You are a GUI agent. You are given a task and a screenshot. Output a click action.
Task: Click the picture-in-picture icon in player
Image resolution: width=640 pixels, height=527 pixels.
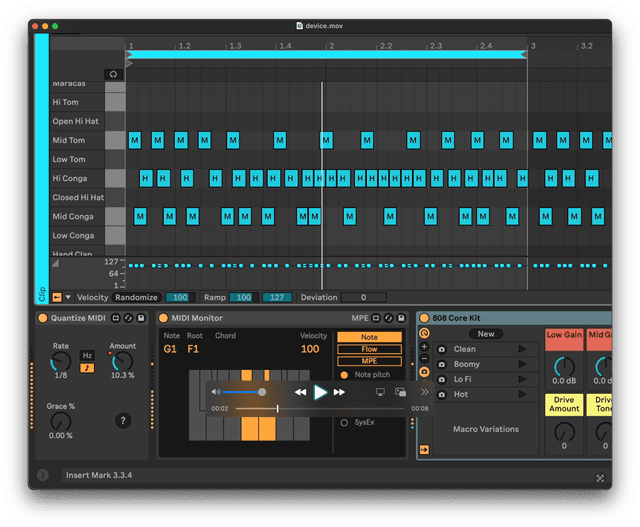pos(400,392)
